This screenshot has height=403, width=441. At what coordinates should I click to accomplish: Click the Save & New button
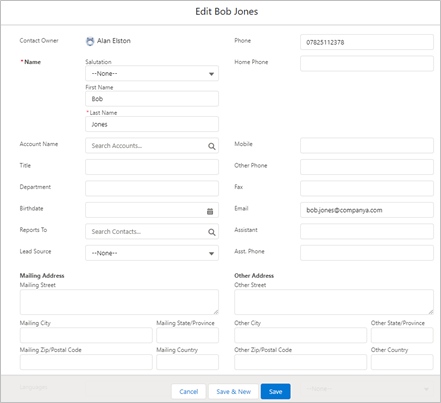pyautogui.click(x=233, y=391)
